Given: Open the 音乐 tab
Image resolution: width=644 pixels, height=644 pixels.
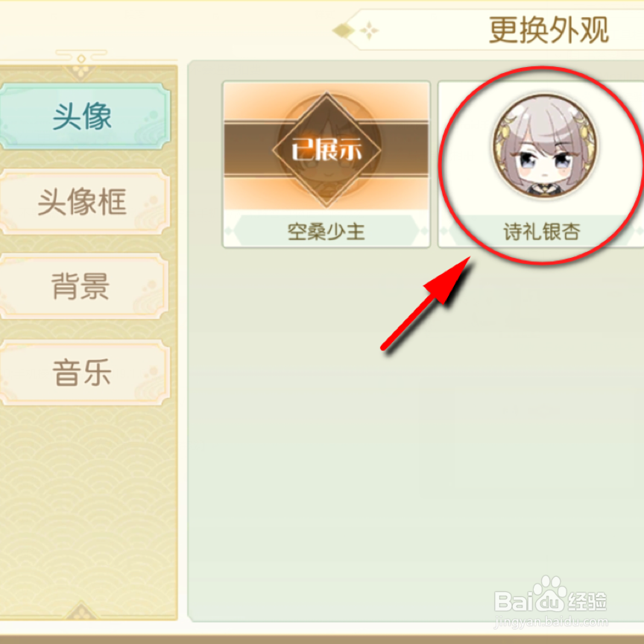Looking at the screenshot, I should coord(84,372).
